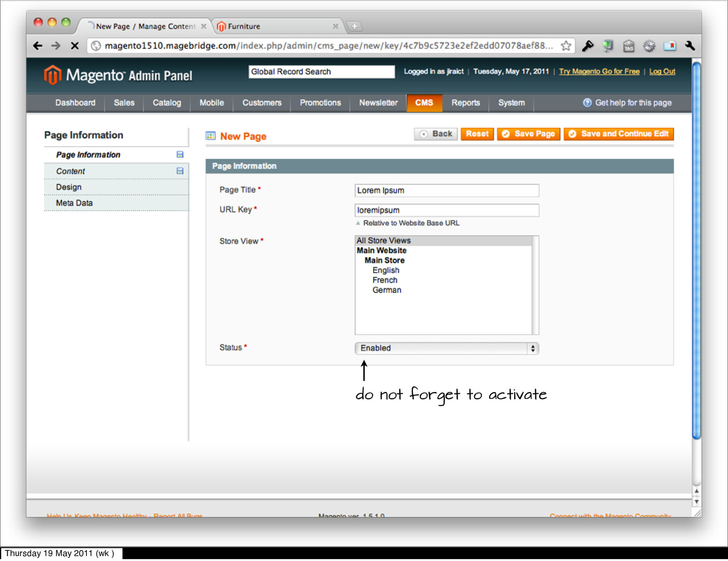Click Save and Continue Edit button
The width and height of the screenshot is (728, 561).
tap(619, 134)
